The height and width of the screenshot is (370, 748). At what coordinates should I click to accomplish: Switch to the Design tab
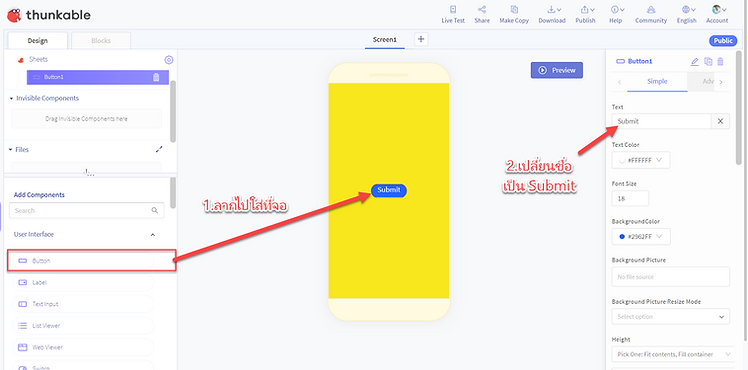[x=37, y=41]
